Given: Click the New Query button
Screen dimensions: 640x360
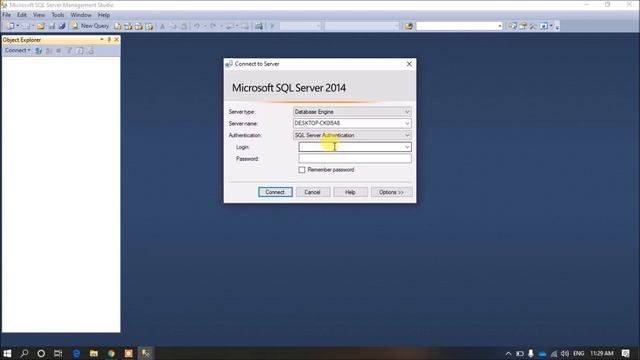Looking at the screenshot, I should (90, 26).
